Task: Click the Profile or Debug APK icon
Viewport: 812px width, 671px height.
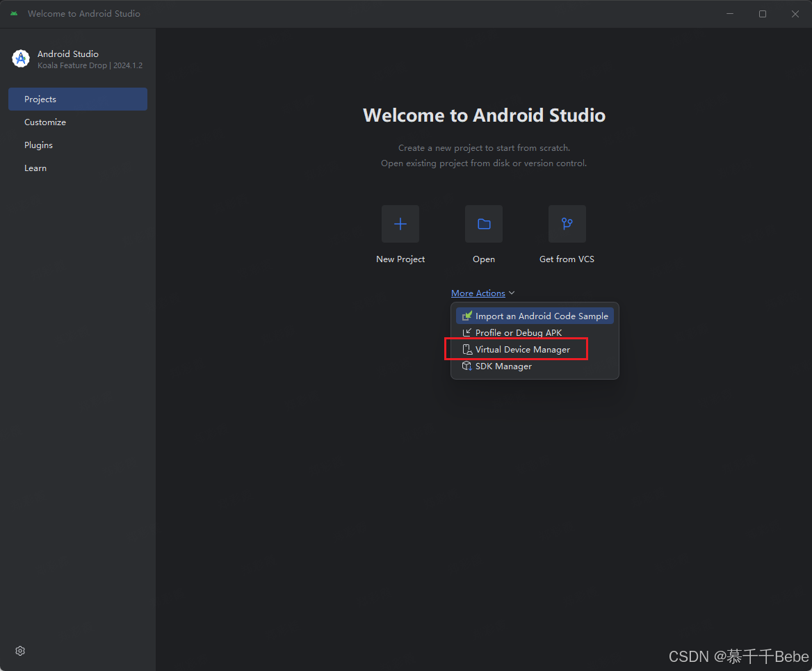Action: tap(466, 332)
